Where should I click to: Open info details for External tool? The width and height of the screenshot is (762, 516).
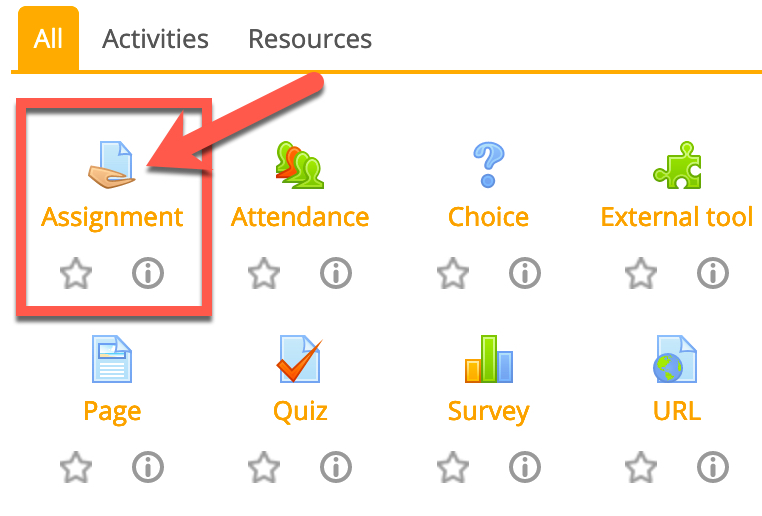point(713,272)
